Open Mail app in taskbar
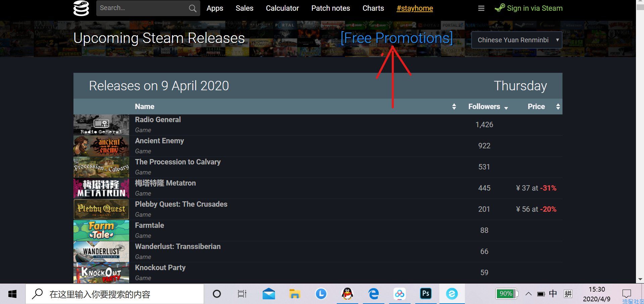Screen dimensions: 644x304 (269, 294)
